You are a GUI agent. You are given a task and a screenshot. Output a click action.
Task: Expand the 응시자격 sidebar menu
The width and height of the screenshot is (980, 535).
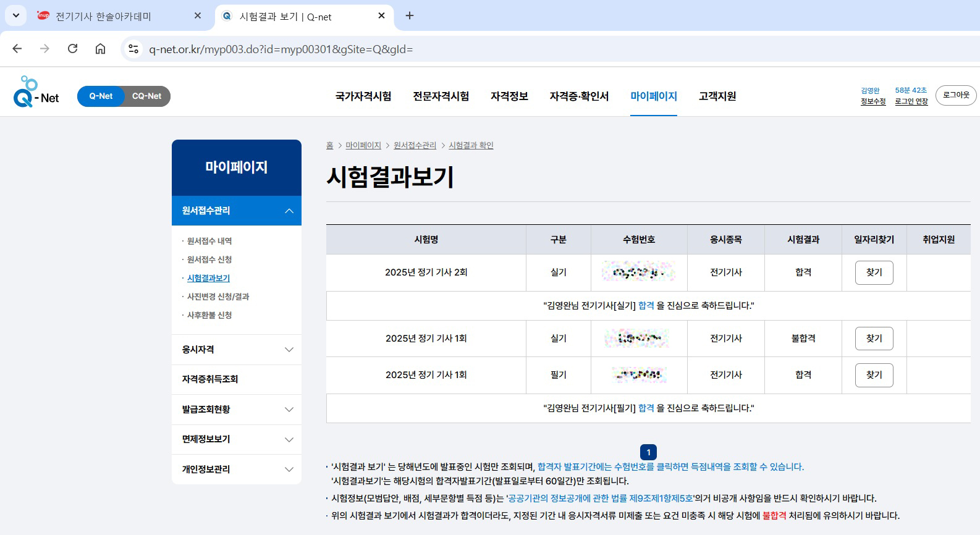[x=289, y=350]
